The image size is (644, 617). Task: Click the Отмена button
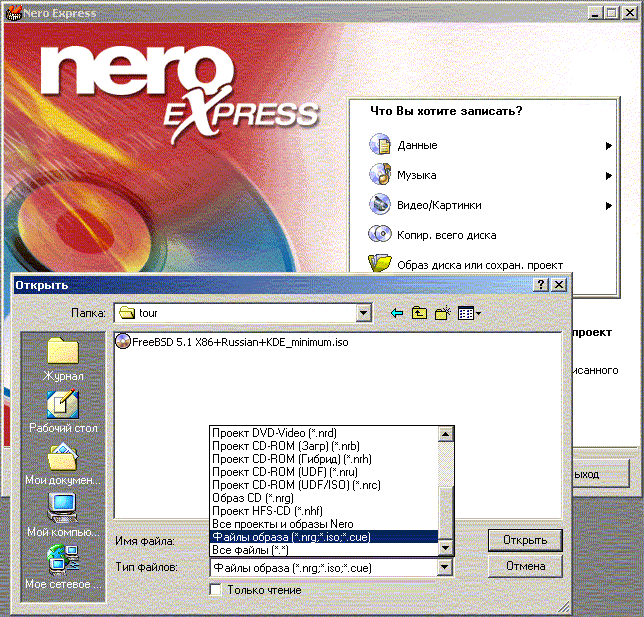pyautogui.click(x=525, y=566)
